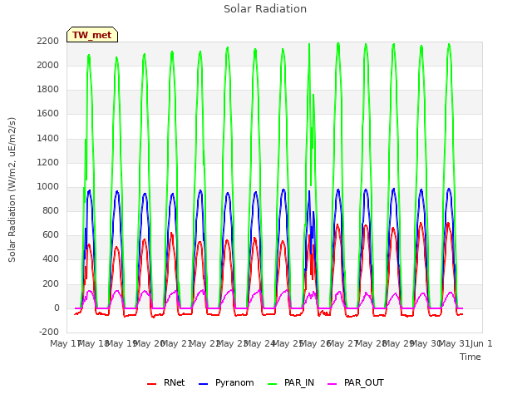Toggle the PAR_OUT legend entry
This screenshot has width=532, height=399.
356,382
